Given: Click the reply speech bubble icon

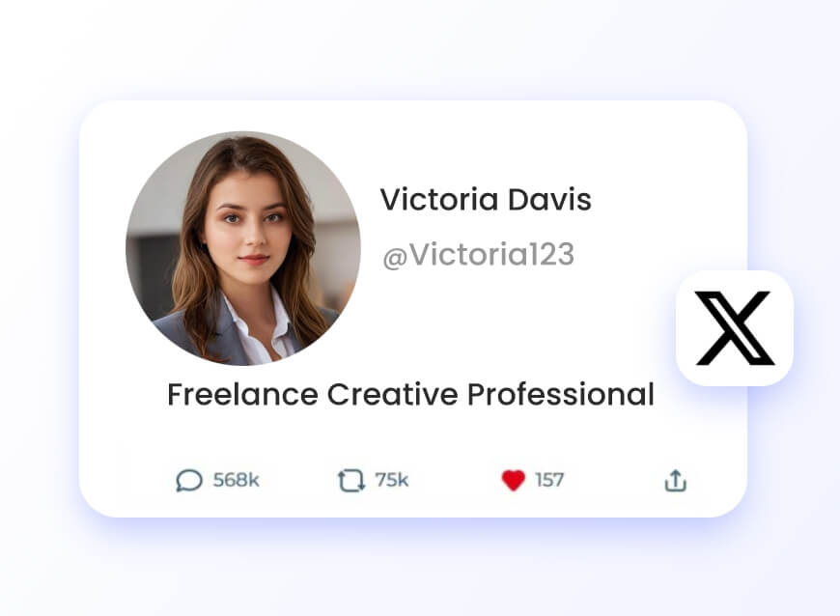Looking at the screenshot, I should pyautogui.click(x=189, y=481).
